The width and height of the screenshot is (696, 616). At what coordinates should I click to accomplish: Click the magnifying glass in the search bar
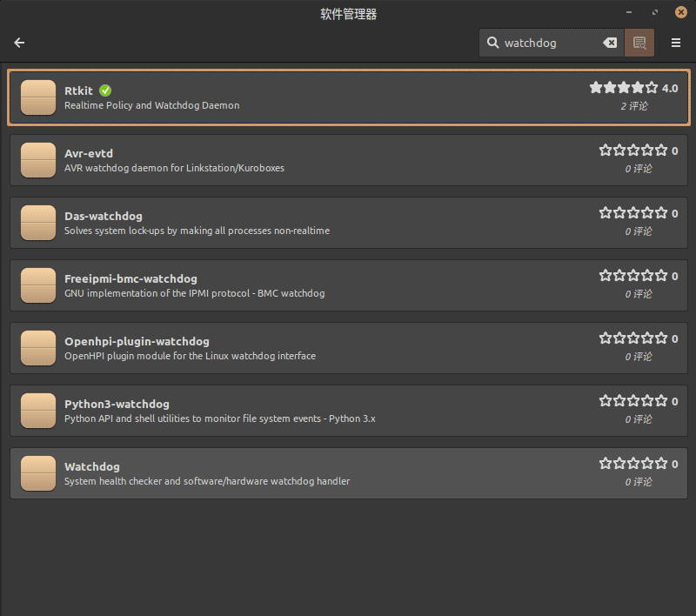coord(492,42)
